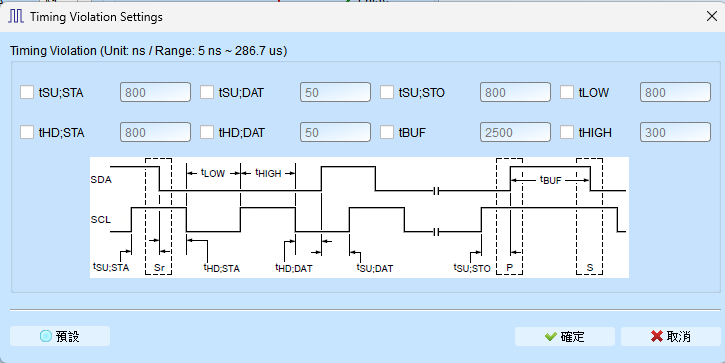This screenshot has height=363, width=725.
Task: Check the tLOW timing option
Action: click(567, 92)
